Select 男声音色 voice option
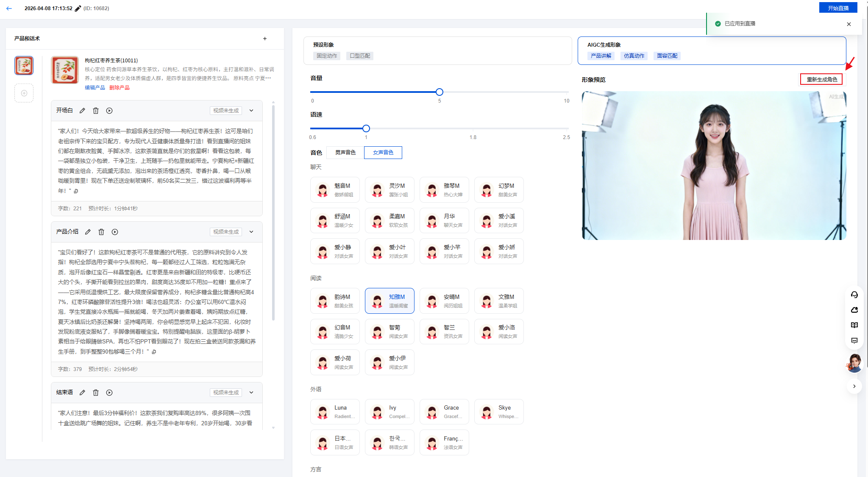 point(345,153)
